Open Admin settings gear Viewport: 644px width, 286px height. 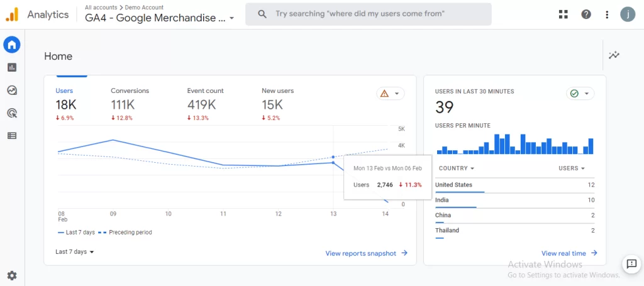[x=12, y=275]
